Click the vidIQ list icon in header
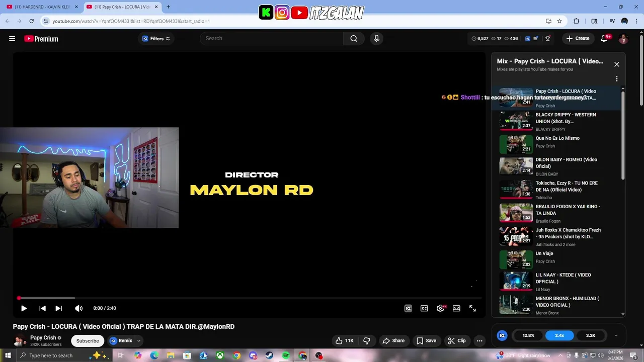Screen dimensions: 644x362 tap(536, 39)
